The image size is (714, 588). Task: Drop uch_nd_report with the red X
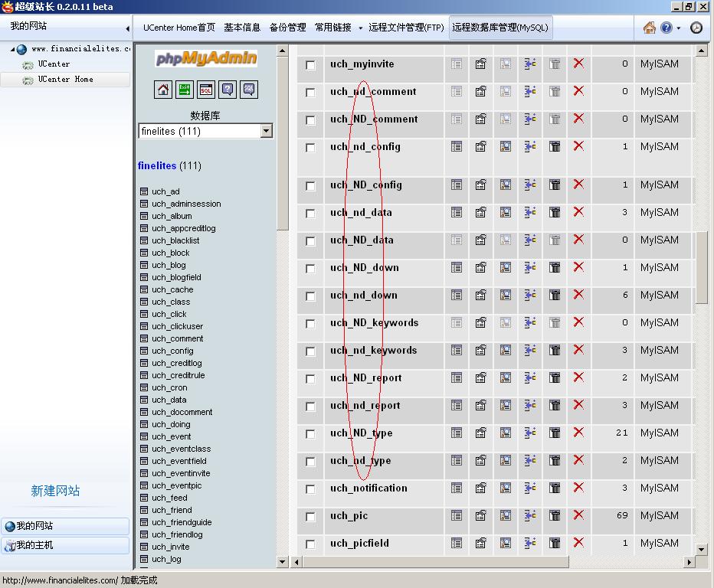[x=578, y=405]
